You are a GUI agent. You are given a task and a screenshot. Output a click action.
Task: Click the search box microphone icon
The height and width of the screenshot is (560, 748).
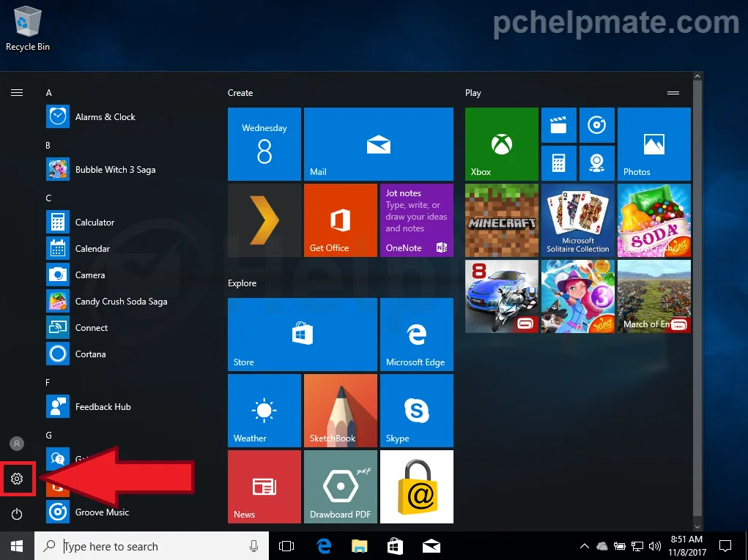point(253,546)
